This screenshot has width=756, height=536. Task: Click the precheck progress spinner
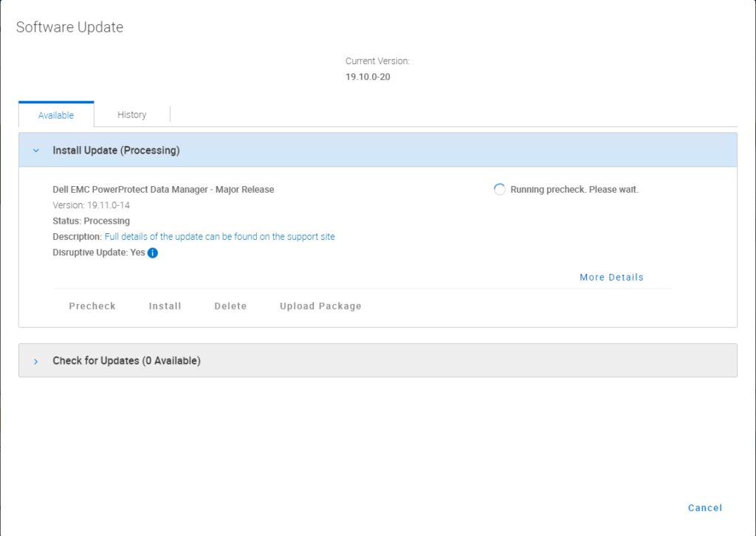tap(499, 189)
